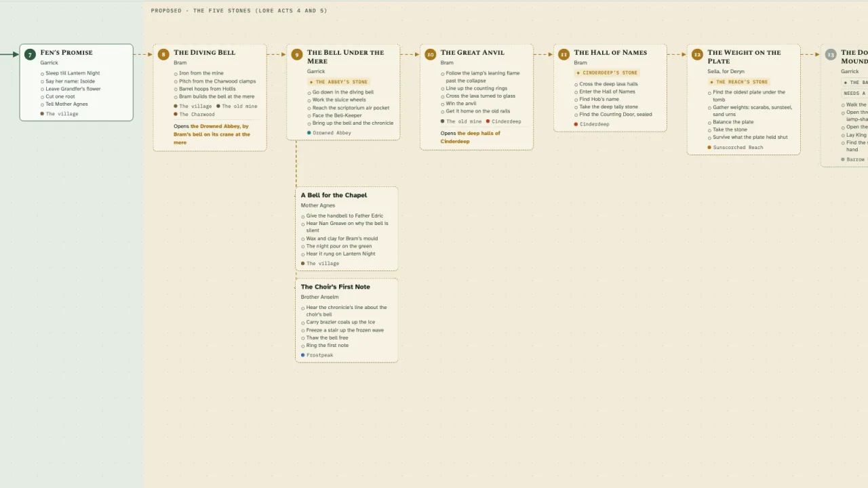Select badge 9 on The Bell Under the Mere
868x488 pixels.
(297, 54)
